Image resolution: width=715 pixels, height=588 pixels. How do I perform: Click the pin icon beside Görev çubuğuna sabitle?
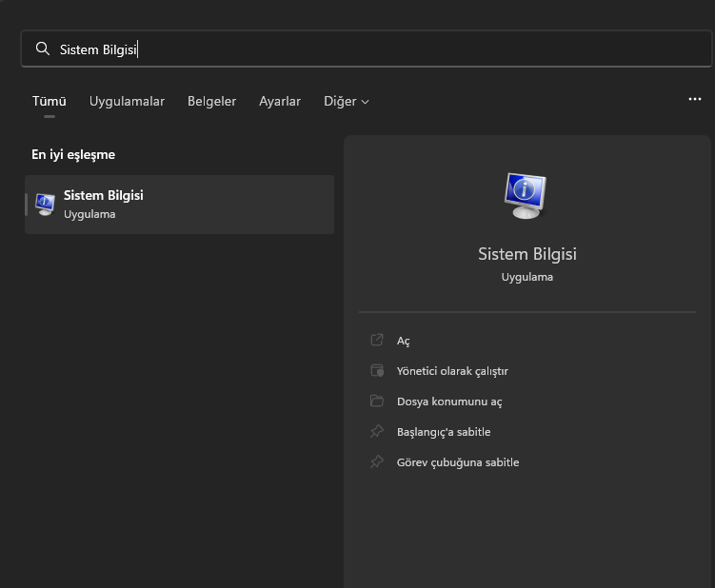[377, 462]
